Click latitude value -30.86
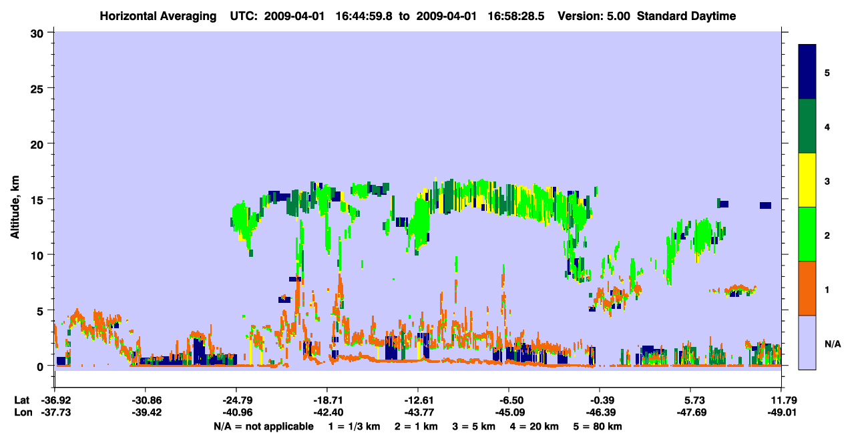This screenshot has width=868, height=445. pos(145,400)
